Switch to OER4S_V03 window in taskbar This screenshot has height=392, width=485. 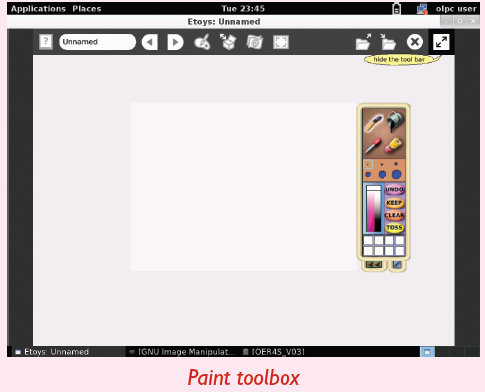point(274,352)
